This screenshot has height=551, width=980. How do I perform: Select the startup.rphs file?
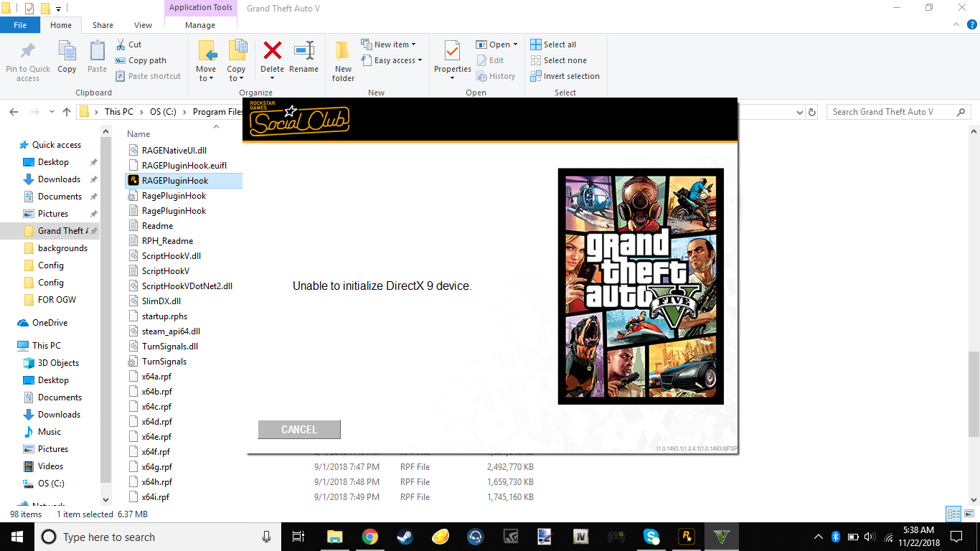pyautogui.click(x=164, y=316)
